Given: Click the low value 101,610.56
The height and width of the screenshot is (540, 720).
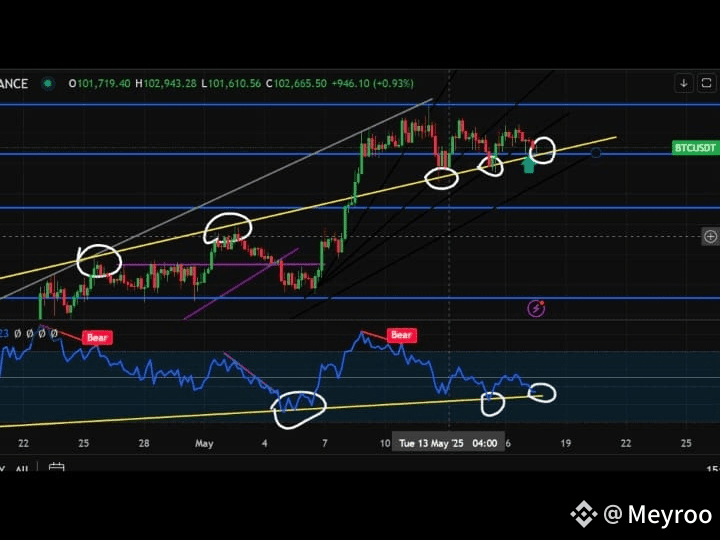Looking at the screenshot, I should pos(234,84).
